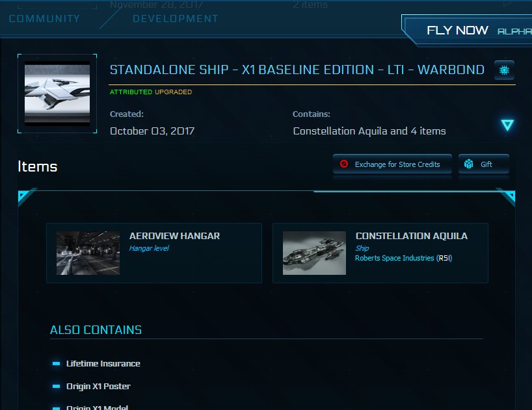Follow the Roberts Space Industries link
The width and height of the screenshot is (532, 410).
pos(394,258)
